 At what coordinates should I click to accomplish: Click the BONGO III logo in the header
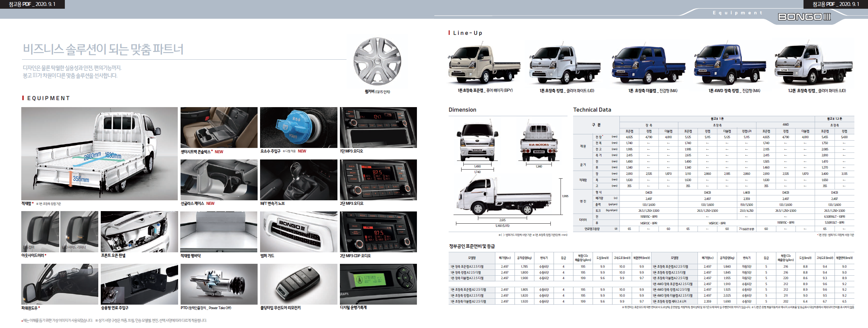tap(805, 17)
